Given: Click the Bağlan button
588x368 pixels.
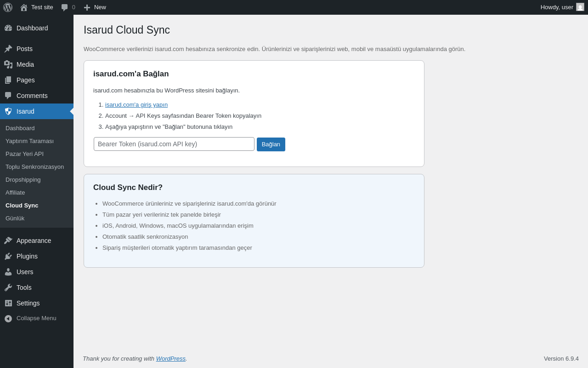Looking at the screenshot, I should pos(271,144).
